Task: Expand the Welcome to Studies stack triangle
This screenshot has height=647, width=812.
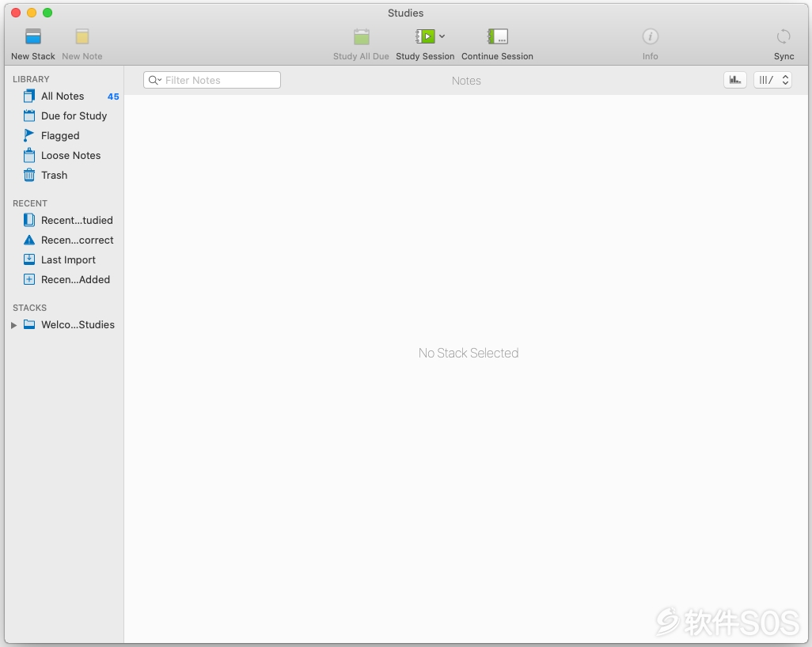Action: 14,325
